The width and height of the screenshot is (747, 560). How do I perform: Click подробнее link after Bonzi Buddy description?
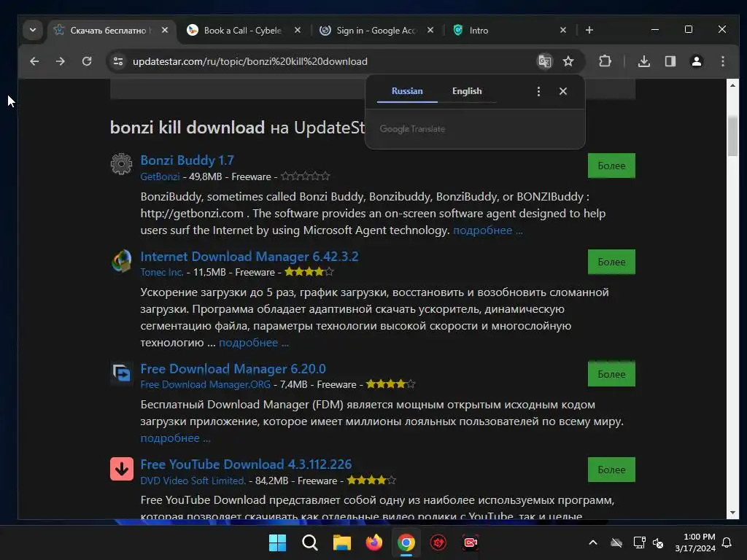(487, 230)
